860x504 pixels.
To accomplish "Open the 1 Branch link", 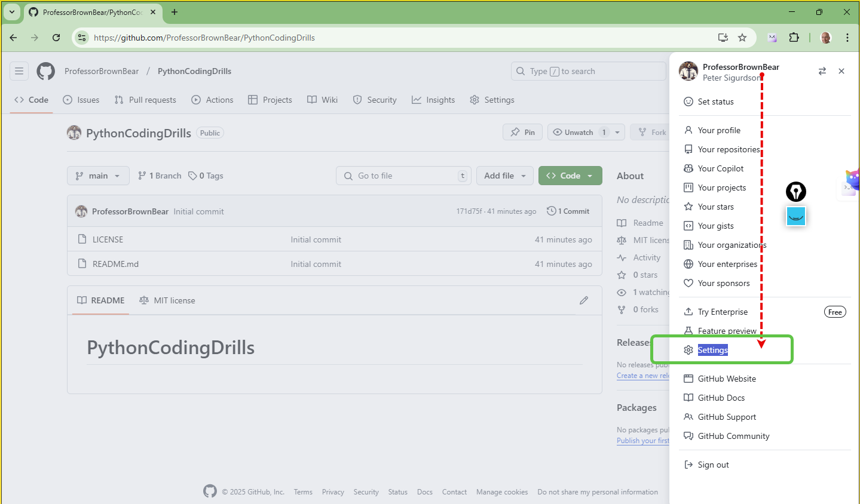I will coord(160,176).
